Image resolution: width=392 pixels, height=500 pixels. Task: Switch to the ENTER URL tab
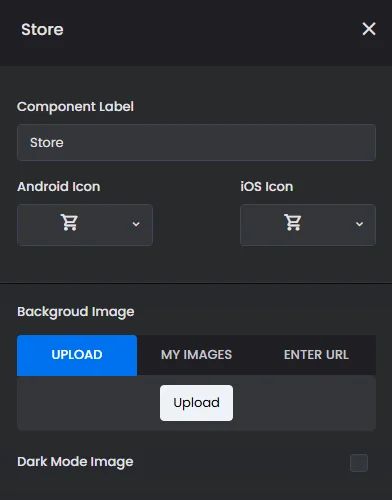click(316, 355)
